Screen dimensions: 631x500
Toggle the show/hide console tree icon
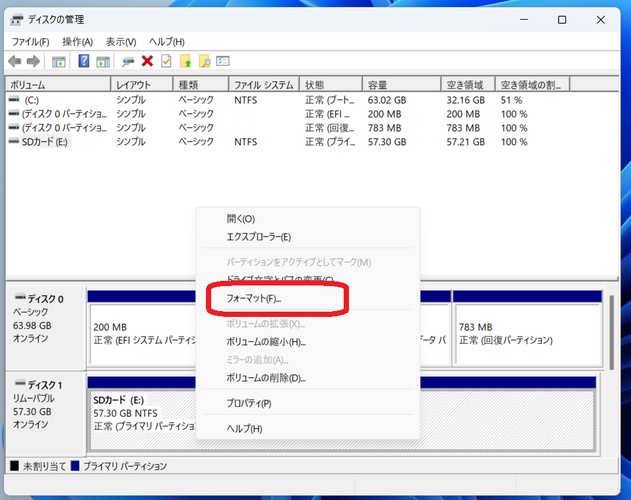tap(59, 62)
